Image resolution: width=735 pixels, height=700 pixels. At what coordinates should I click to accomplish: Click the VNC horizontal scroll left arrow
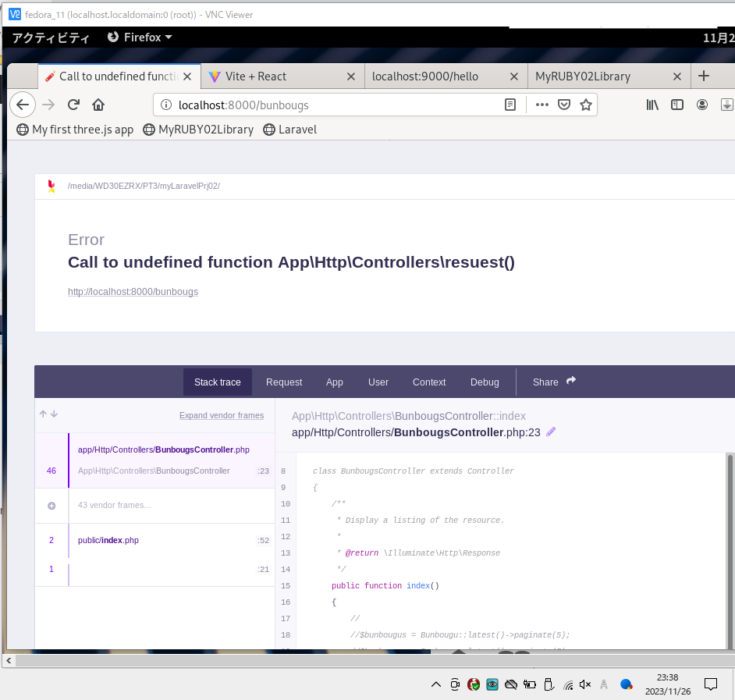click(x=9, y=661)
